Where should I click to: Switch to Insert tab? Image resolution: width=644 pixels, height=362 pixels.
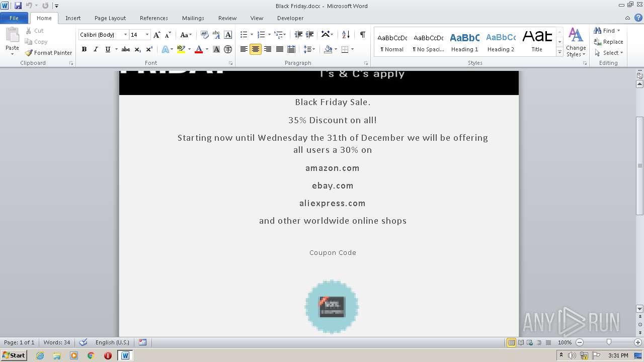(73, 18)
